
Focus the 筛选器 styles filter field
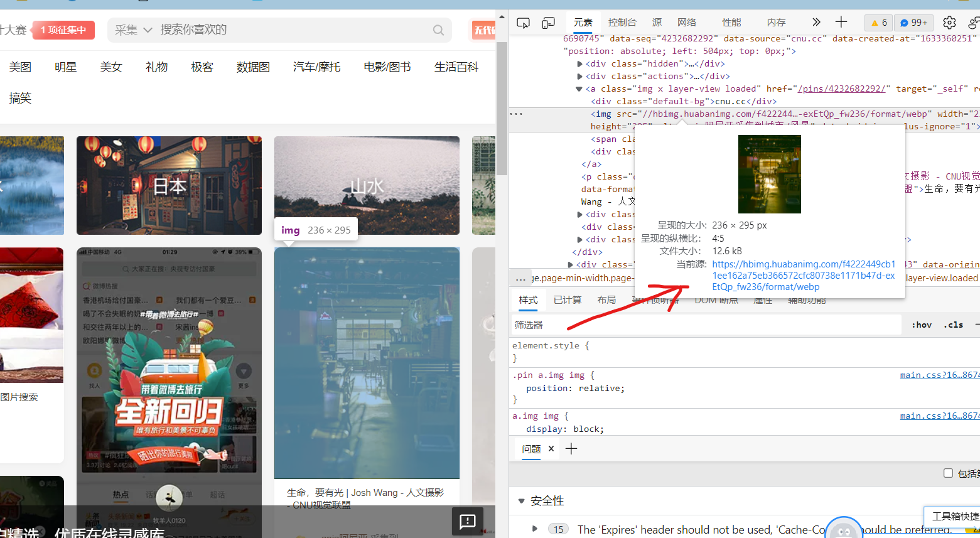tap(706, 325)
